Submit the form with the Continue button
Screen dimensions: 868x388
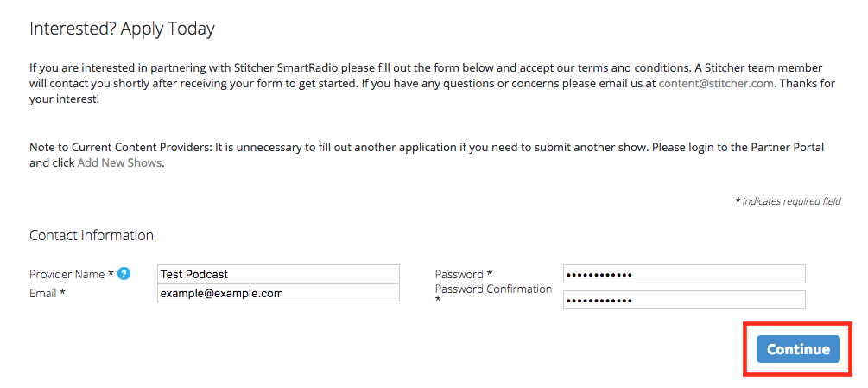pos(798,349)
